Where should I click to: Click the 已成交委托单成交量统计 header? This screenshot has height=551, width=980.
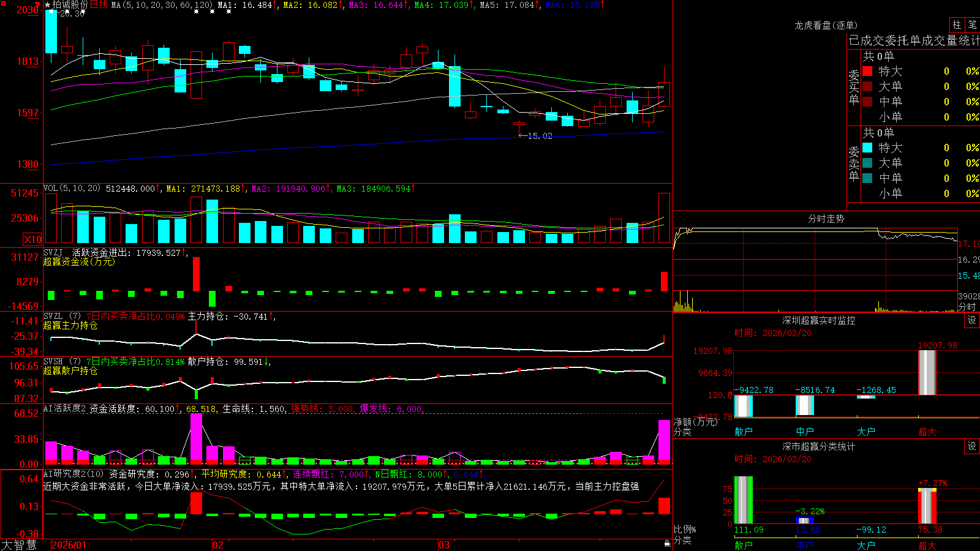click(x=914, y=40)
